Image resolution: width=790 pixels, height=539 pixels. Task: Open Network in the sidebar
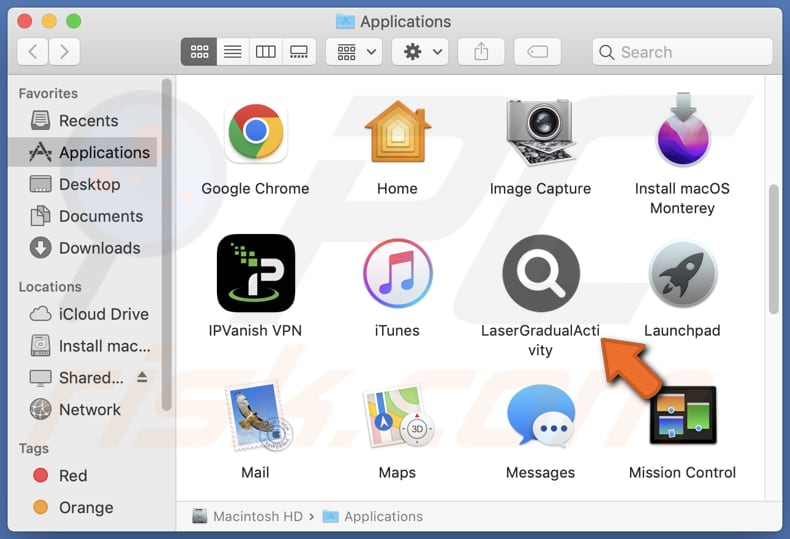(x=83, y=410)
